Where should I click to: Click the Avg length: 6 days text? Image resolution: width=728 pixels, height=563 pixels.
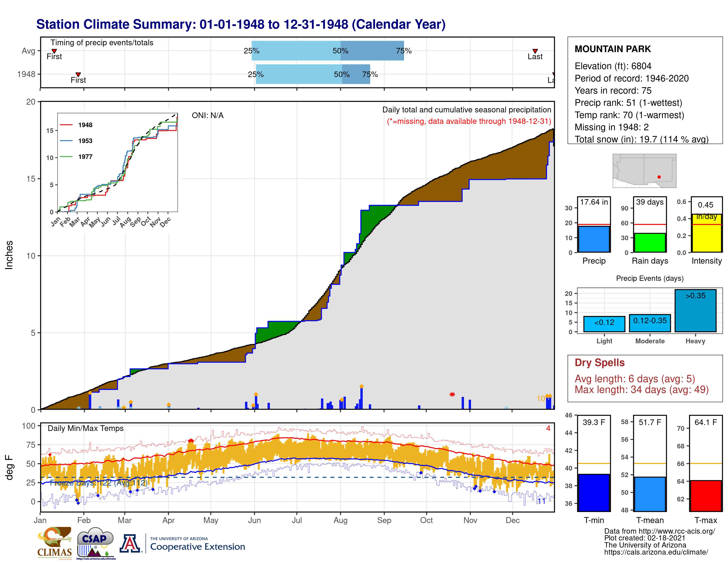pyautogui.click(x=635, y=379)
